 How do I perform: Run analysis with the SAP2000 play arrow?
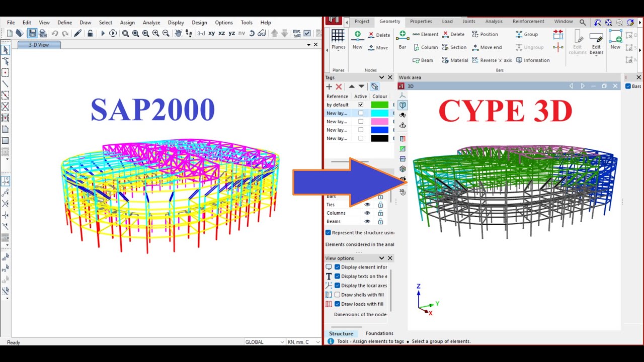click(x=103, y=33)
